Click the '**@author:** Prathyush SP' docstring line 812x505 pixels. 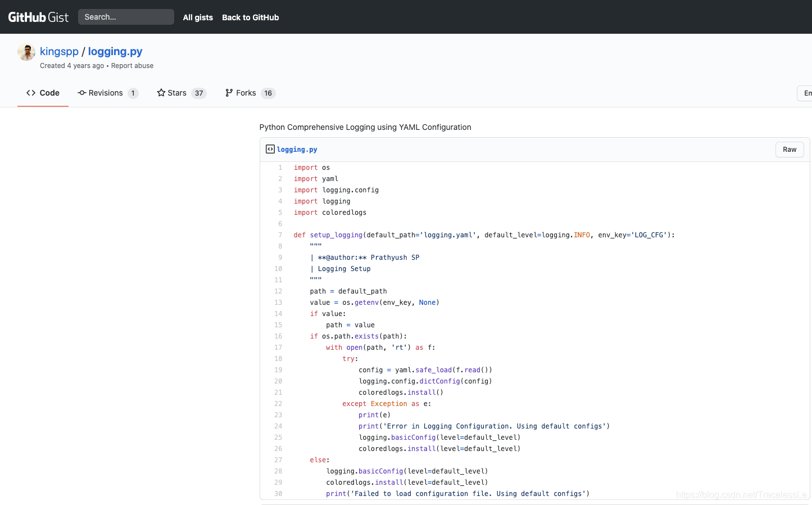coord(365,258)
